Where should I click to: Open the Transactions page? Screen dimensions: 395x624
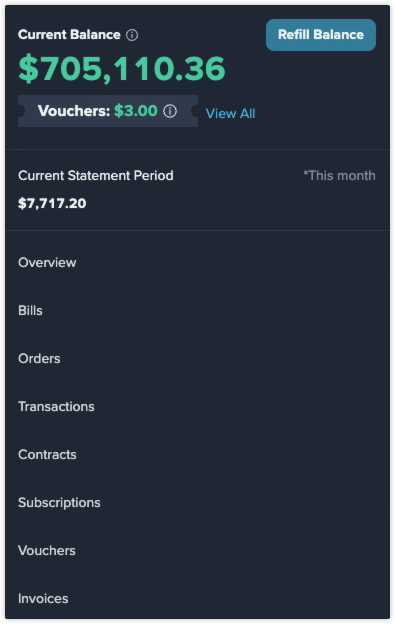(56, 406)
